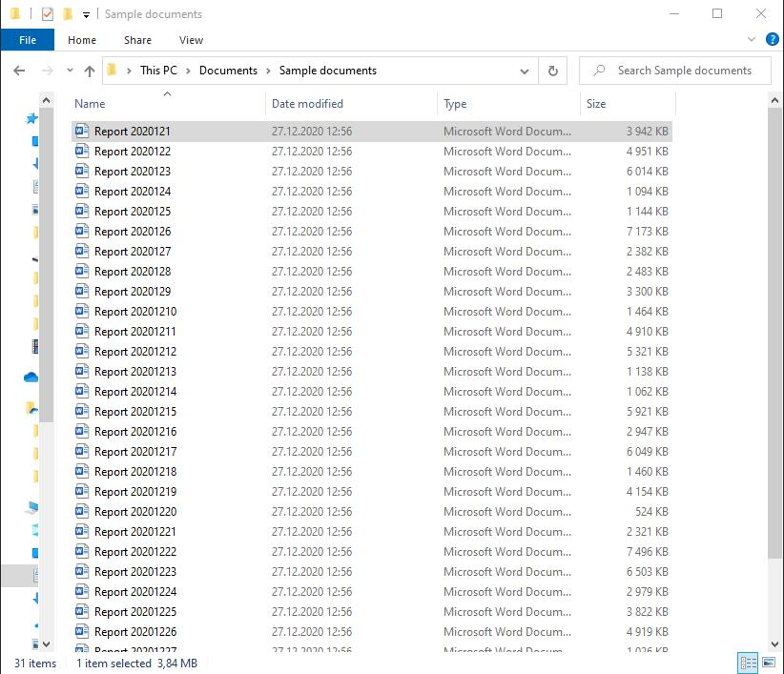
Task: Click Documents in the address bar breadcrumb
Action: coord(227,70)
